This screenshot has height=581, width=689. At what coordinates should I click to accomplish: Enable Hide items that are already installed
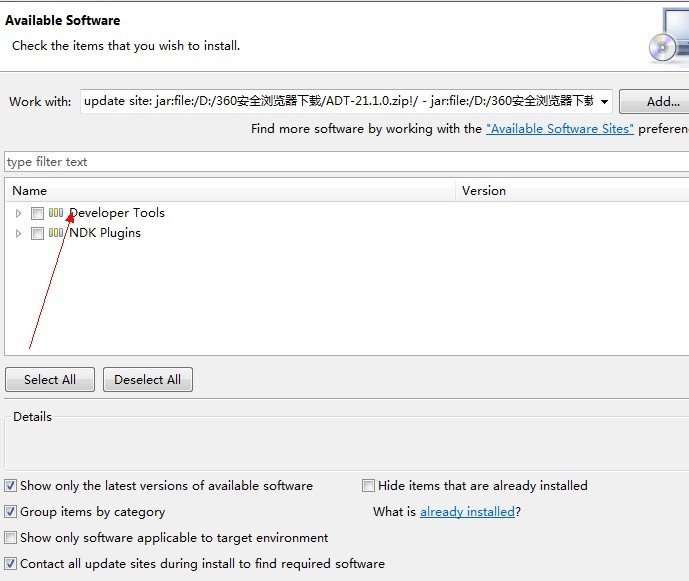(369, 486)
